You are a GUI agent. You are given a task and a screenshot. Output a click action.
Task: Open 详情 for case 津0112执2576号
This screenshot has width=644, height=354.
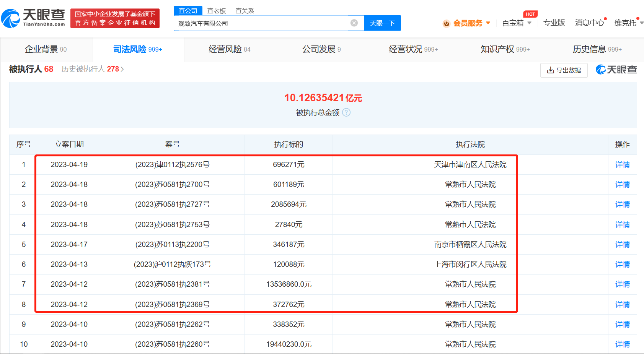point(622,165)
